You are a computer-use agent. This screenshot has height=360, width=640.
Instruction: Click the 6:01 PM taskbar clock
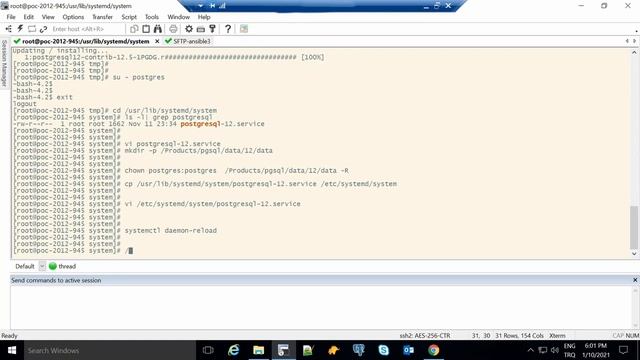point(596,346)
